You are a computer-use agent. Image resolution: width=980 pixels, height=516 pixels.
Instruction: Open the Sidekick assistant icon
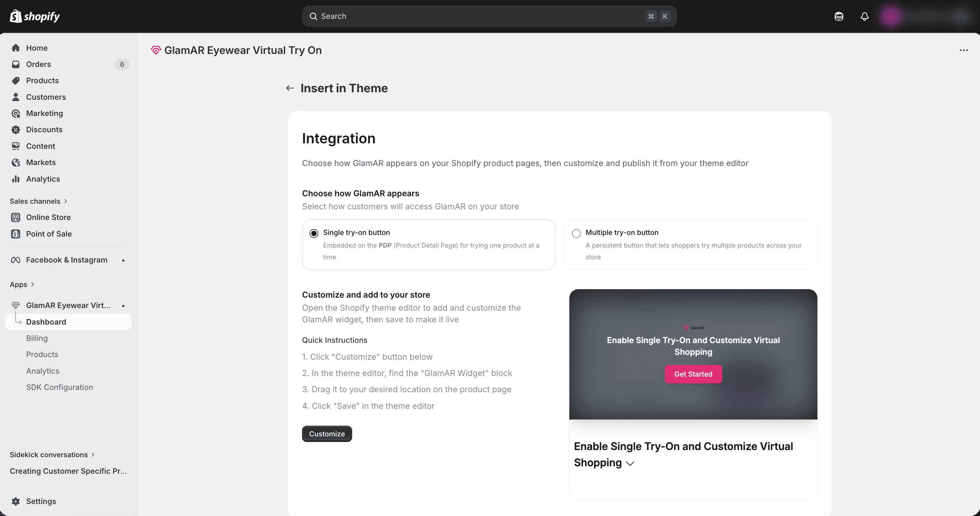[x=839, y=16]
